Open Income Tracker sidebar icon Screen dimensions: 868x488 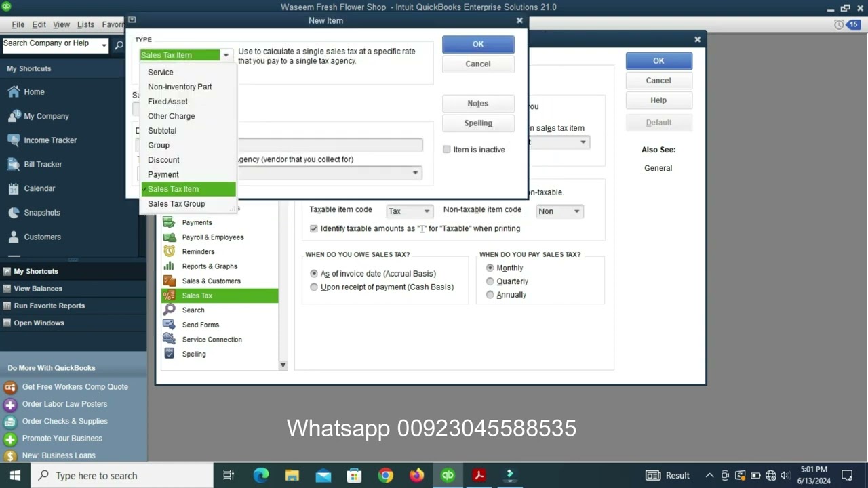(x=14, y=140)
